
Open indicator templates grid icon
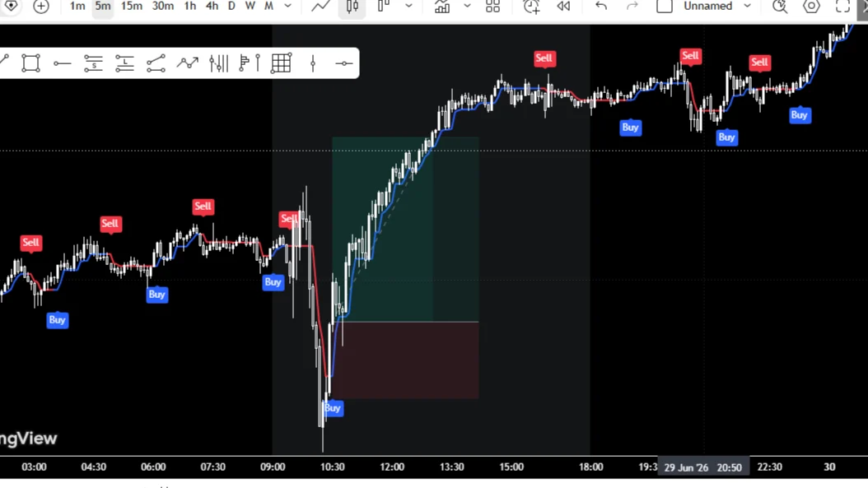[x=492, y=7]
